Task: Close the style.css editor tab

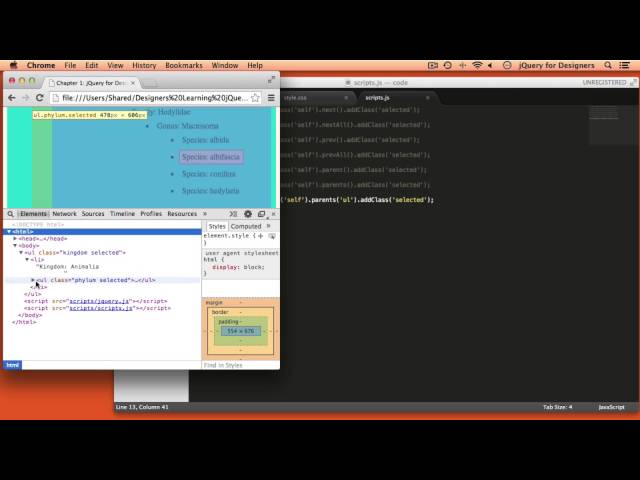Action: pos(346,98)
